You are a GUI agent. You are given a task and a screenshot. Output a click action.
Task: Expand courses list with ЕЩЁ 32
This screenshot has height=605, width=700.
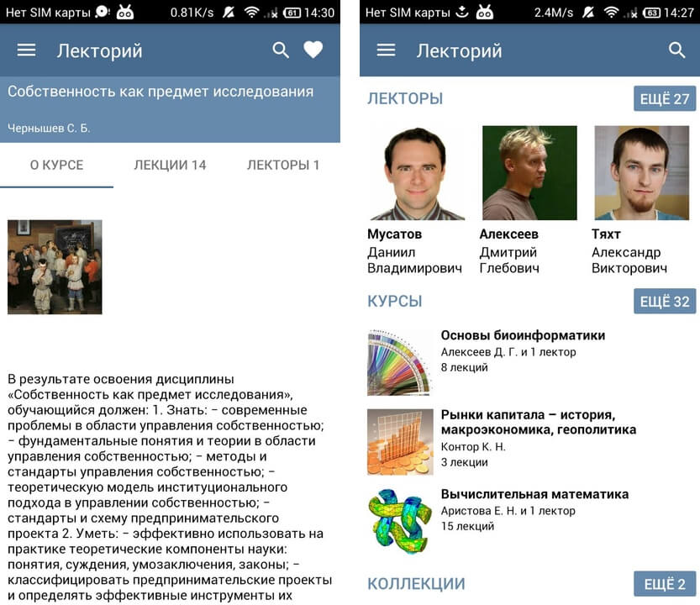(x=665, y=302)
